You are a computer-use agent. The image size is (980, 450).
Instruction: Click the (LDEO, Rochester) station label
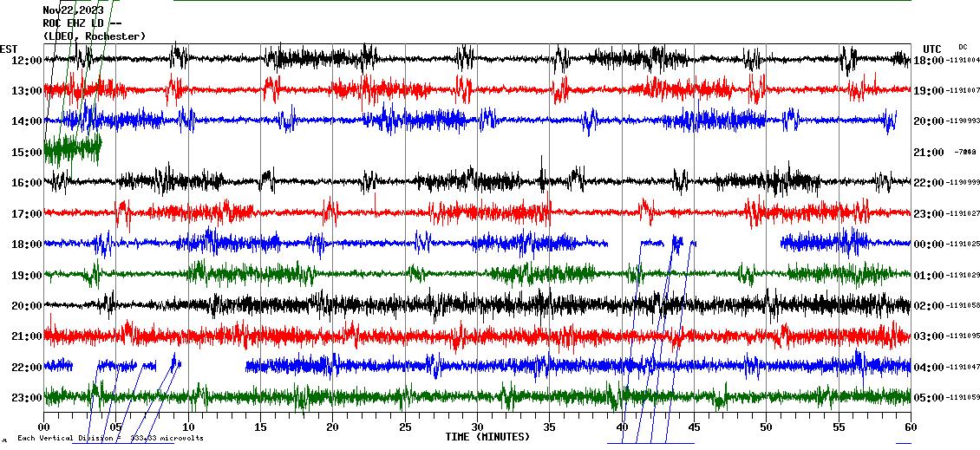95,36
